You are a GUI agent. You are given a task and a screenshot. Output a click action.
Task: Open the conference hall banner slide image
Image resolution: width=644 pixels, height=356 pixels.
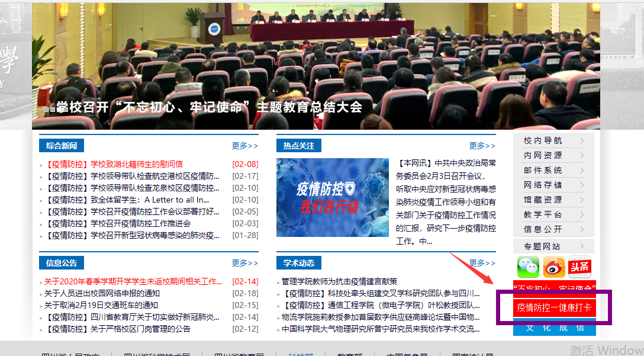316,66
